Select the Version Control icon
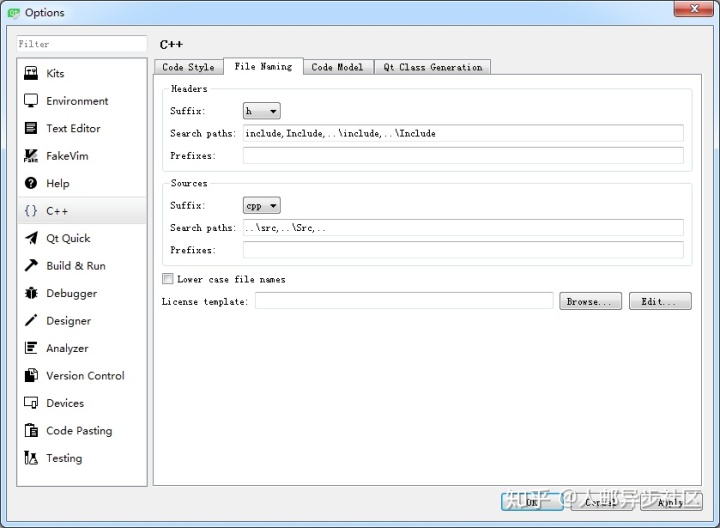This screenshot has width=720, height=528. tap(31, 376)
